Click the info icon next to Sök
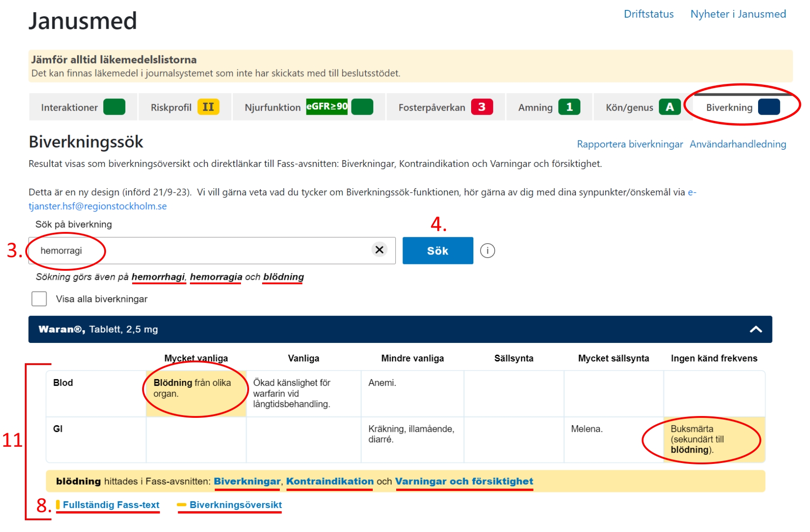The width and height of the screenshot is (810, 532). click(487, 250)
